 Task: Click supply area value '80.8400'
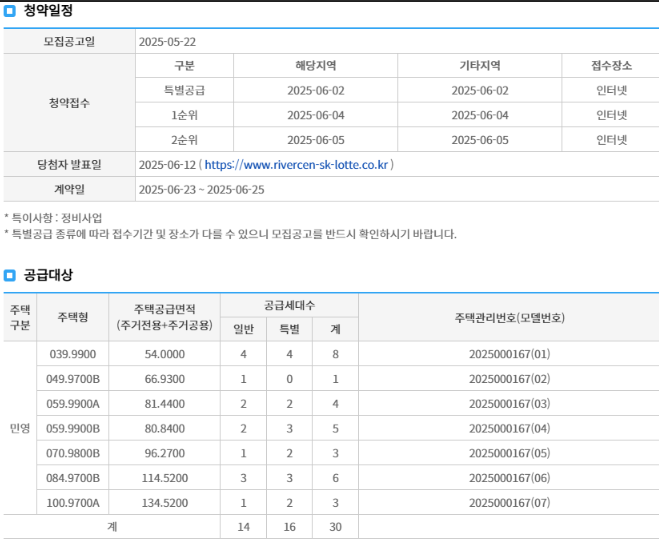165,429
